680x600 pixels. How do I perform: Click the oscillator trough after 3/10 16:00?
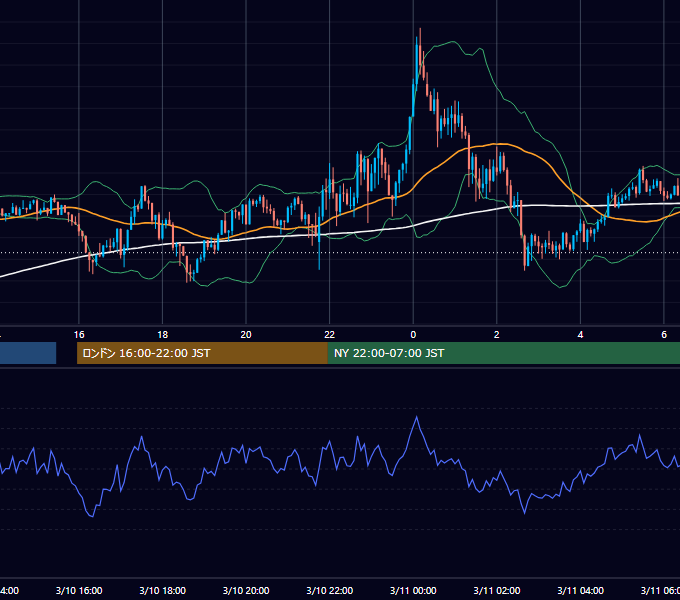coord(92,516)
